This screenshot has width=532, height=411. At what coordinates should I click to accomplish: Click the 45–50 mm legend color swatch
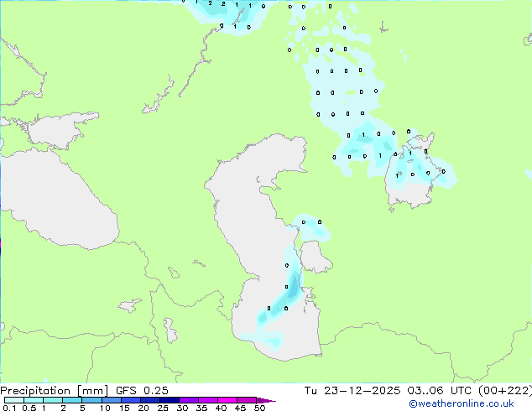point(247,400)
